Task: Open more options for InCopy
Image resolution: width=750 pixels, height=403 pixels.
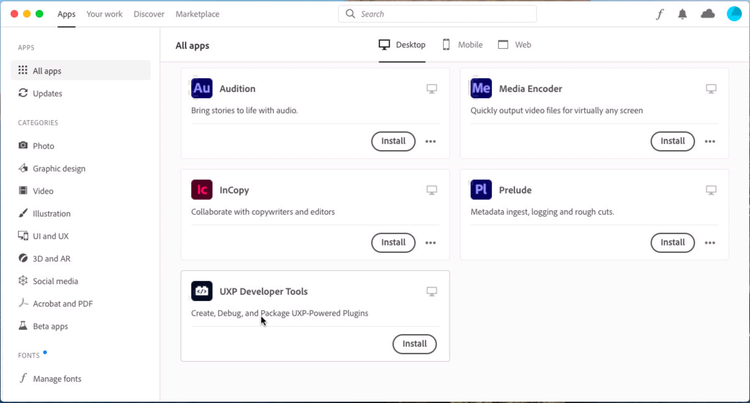Action: [430, 243]
